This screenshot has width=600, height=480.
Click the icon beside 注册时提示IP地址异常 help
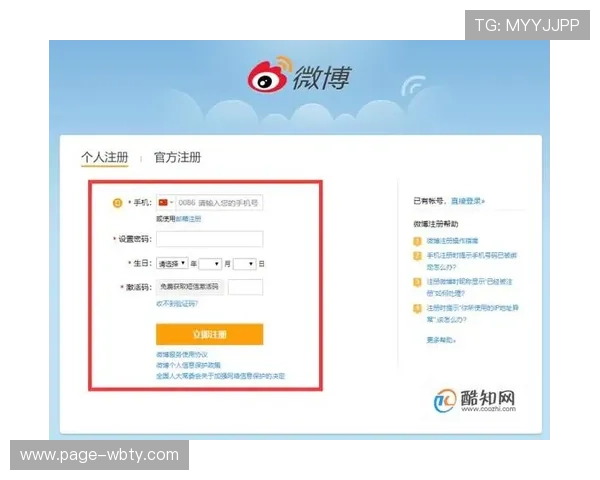pyautogui.click(x=417, y=308)
